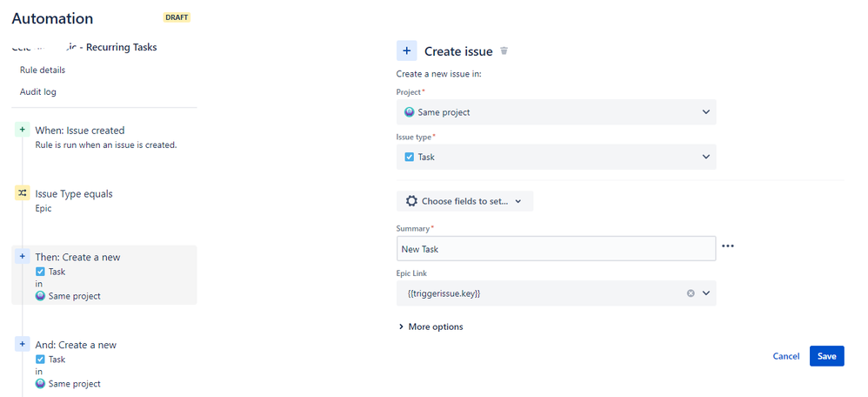Open the Issue type dropdown showing Task
Image resolution: width=868 pixels, height=397 pixels.
point(556,157)
